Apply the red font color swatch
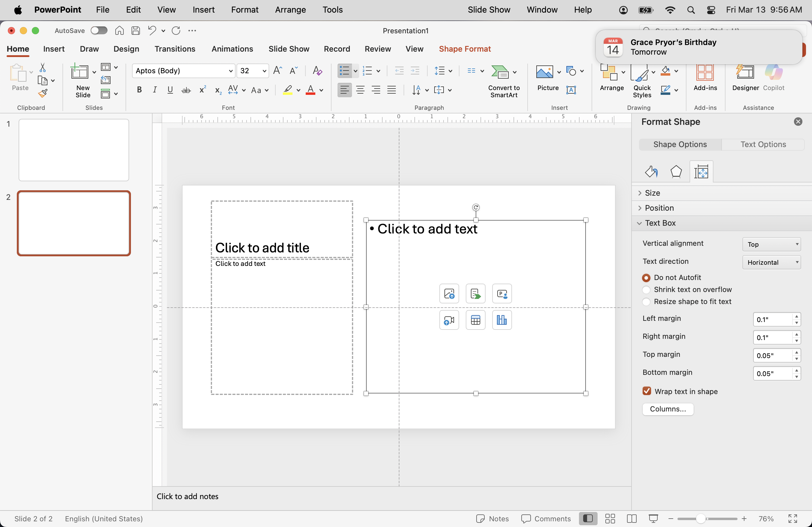 pyautogui.click(x=310, y=90)
